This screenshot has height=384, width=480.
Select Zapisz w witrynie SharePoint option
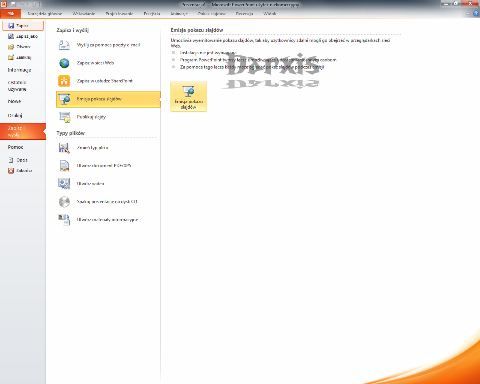108,81
